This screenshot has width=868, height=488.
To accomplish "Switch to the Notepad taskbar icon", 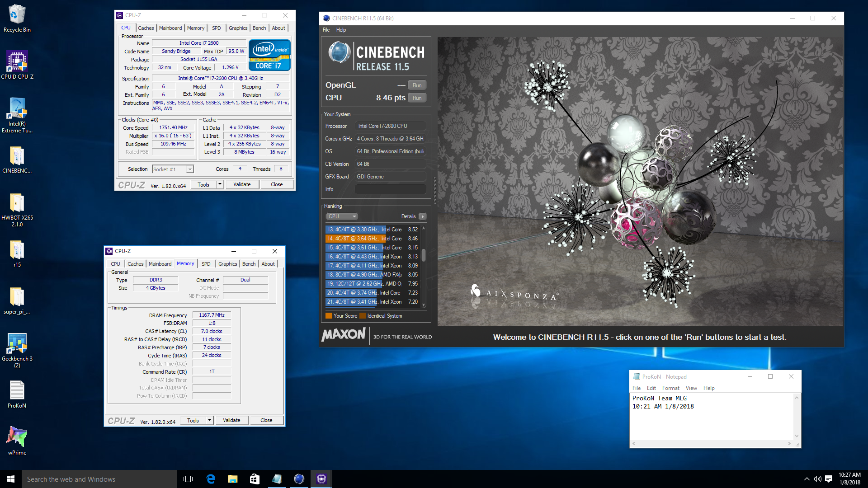I will pyautogui.click(x=277, y=479).
